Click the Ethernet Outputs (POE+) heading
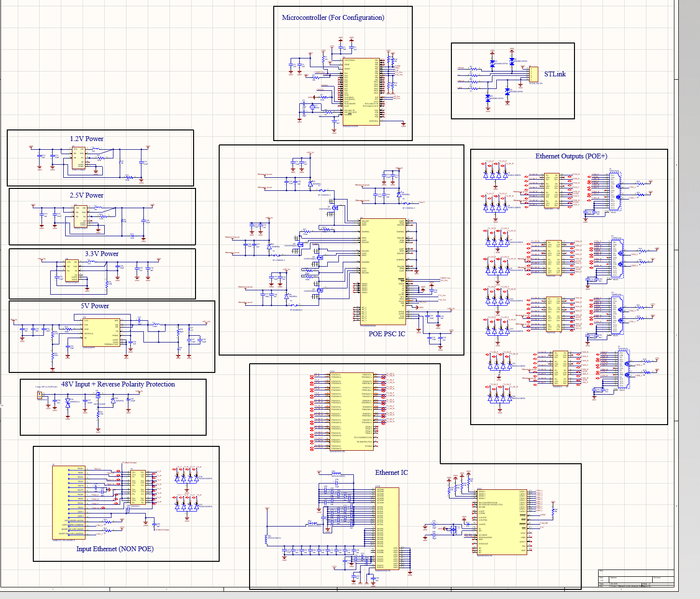 point(572,156)
